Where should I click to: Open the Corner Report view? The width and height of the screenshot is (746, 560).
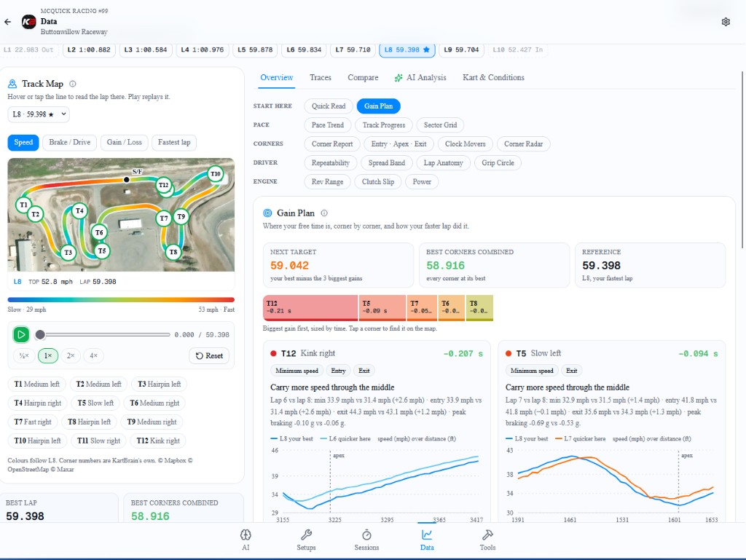pos(332,143)
